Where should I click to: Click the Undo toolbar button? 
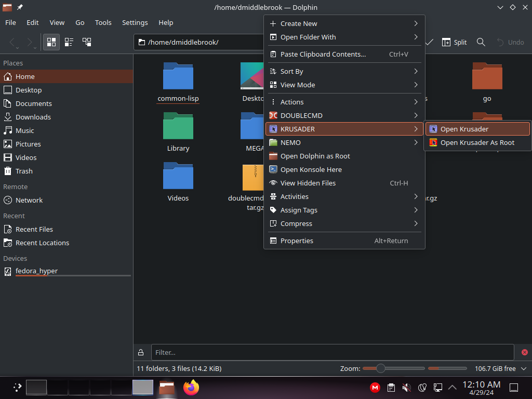pyautogui.click(x=510, y=42)
